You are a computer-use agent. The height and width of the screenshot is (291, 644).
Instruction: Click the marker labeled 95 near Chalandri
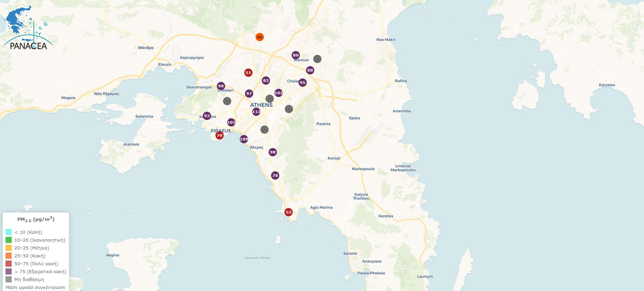tap(303, 83)
